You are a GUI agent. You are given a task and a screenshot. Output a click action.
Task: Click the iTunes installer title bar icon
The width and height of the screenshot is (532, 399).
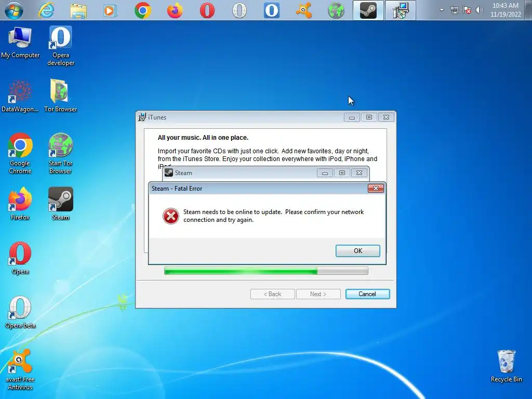click(x=142, y=117)
